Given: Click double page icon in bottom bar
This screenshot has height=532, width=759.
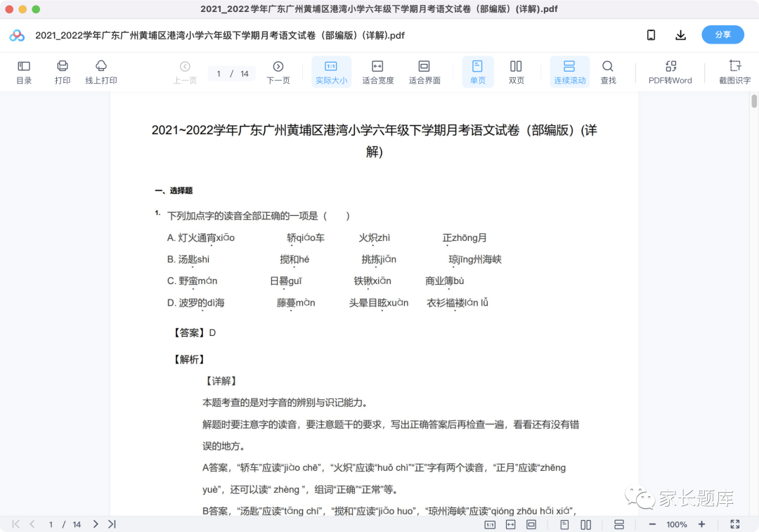Looking at the screenshot, I should click(585, 525).
